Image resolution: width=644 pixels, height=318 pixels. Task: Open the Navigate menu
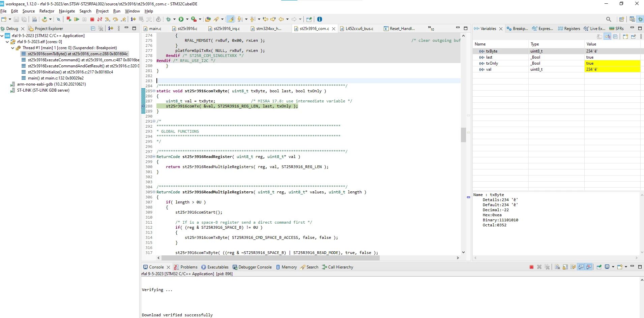click(x=67, y=11)
